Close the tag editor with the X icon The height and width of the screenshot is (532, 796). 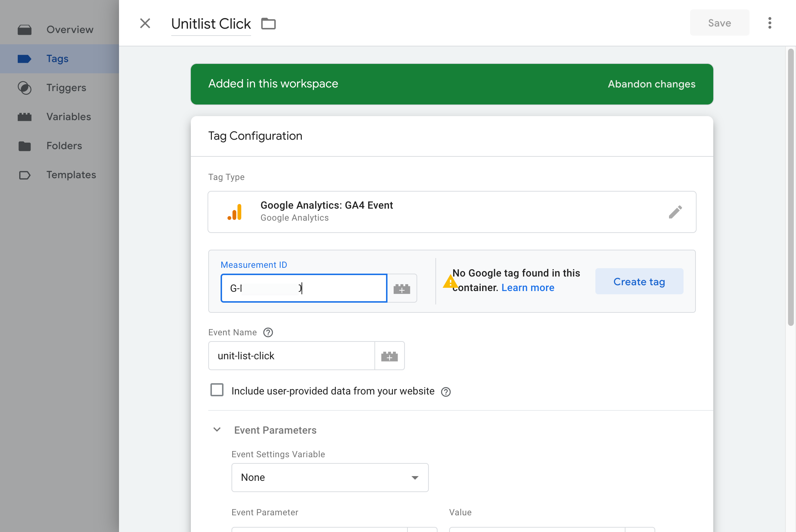click(x=145, y=23)
